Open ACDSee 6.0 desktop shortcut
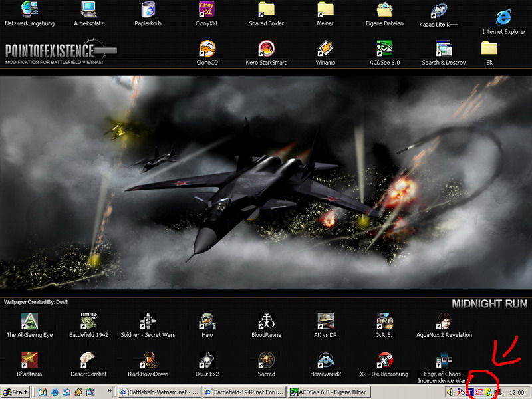 click(384, 53)
